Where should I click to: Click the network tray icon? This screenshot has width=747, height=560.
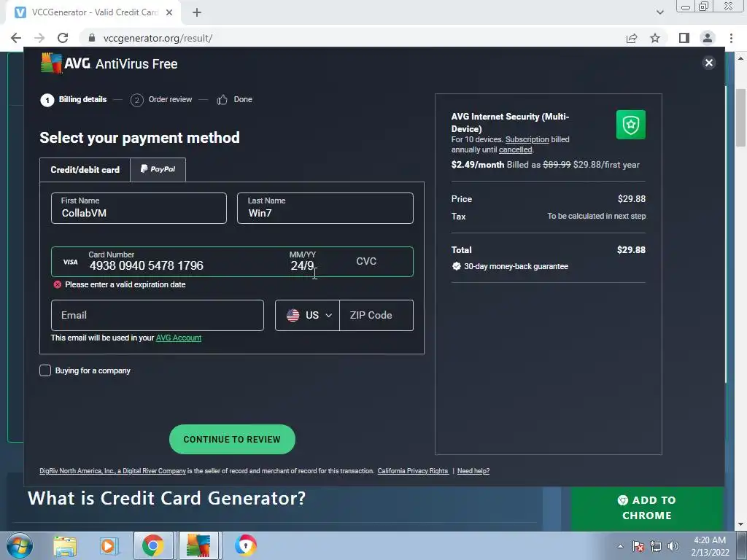click(x=656, y=546)
